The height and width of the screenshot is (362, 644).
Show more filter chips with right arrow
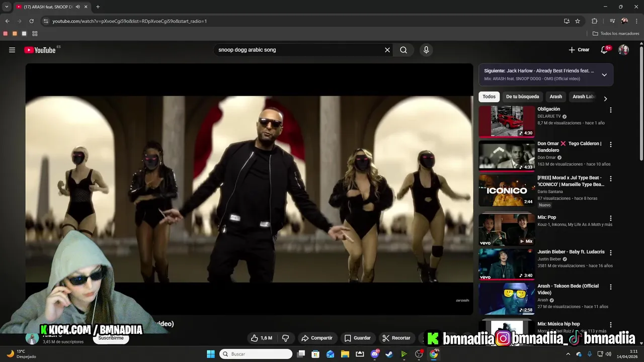[605, 99]
